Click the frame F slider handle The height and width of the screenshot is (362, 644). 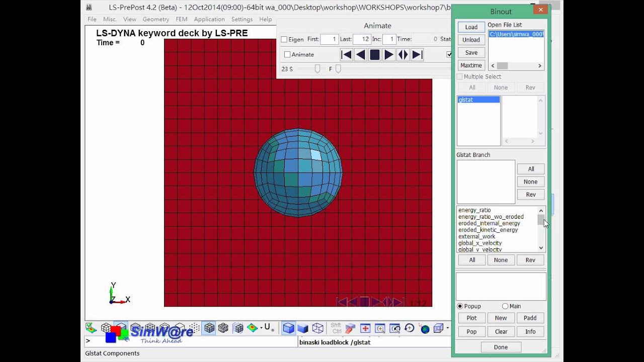(338, 69)
